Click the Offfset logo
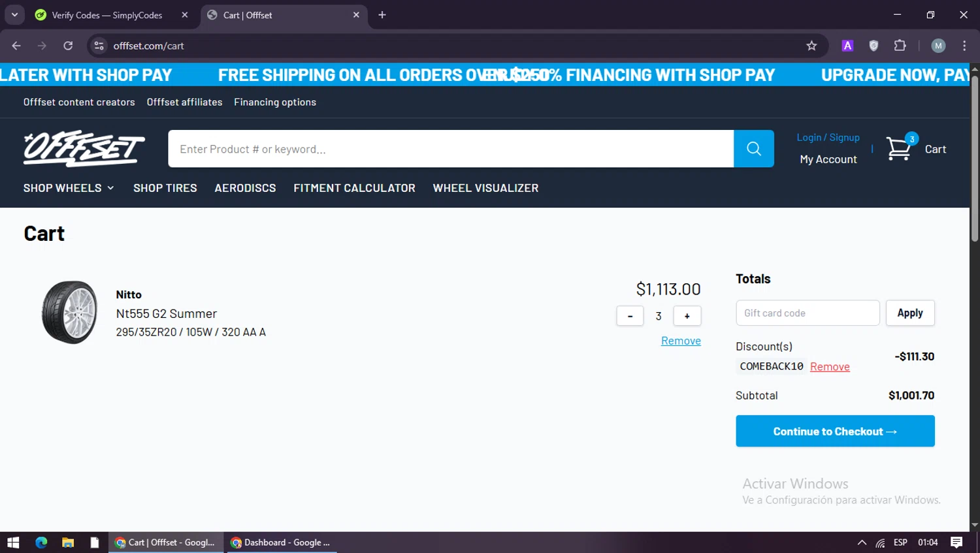The height and width of the screenshot is (553, 980). tap(84, 148)
